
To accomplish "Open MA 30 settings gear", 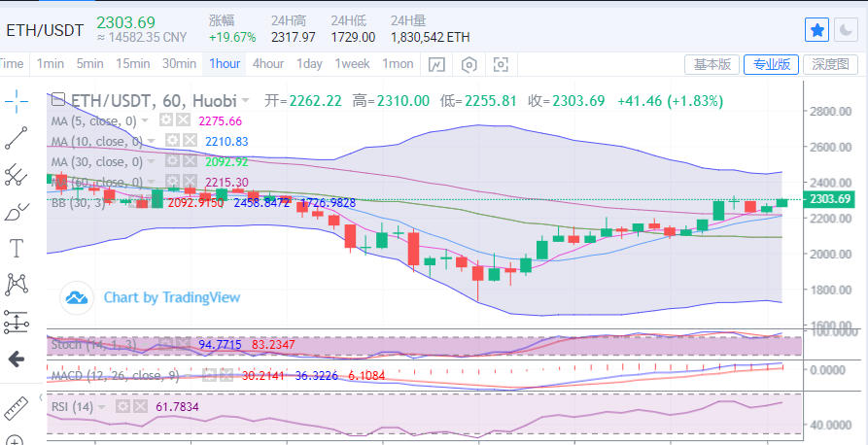I will tap(172, 161).
